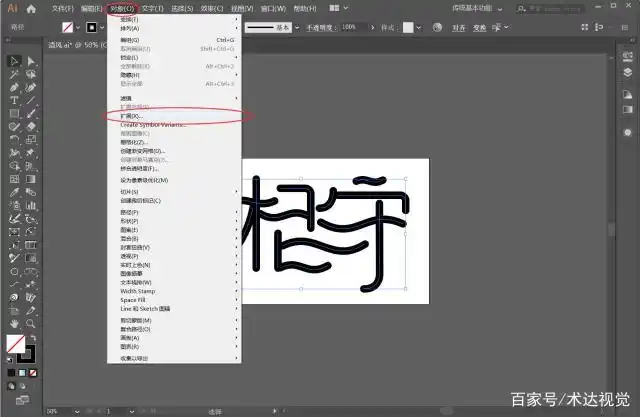Pick the Magic Wand tool
The height and width of the screenshot is (417, 640).
coord(14,74)
